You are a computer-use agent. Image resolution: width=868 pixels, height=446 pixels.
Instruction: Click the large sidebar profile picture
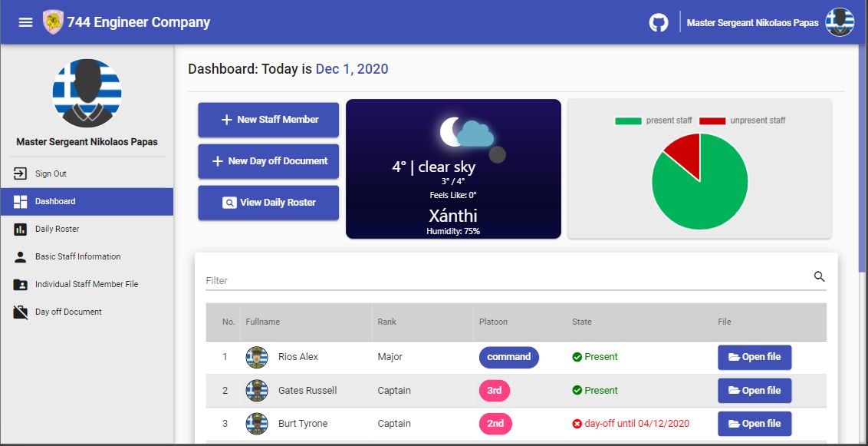(x=87, y=93)
